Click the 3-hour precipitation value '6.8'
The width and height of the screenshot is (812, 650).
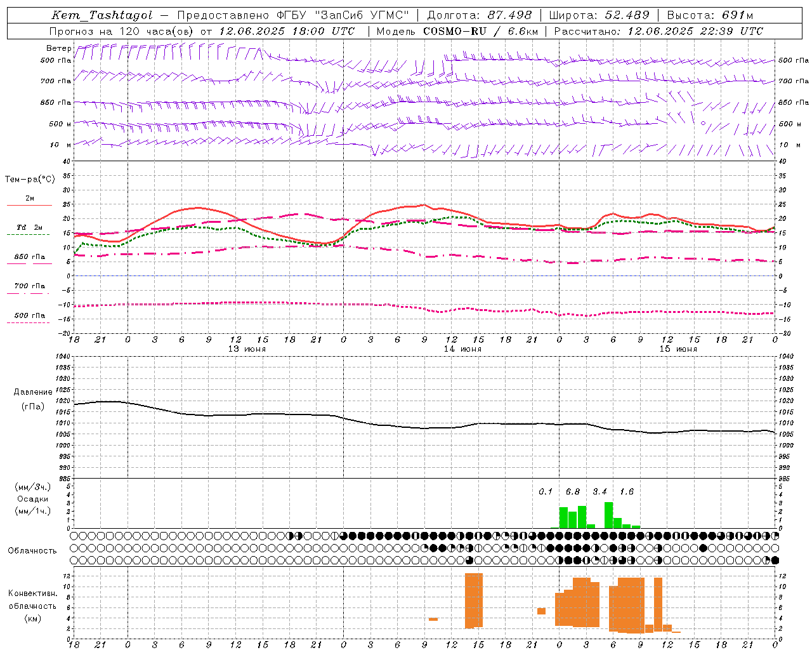[573, 492]
